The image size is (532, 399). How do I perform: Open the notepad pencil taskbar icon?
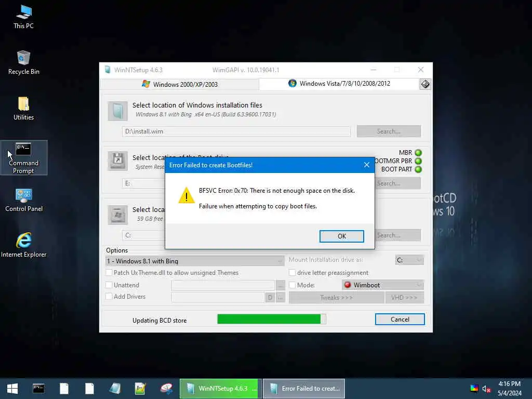[140, 389]
